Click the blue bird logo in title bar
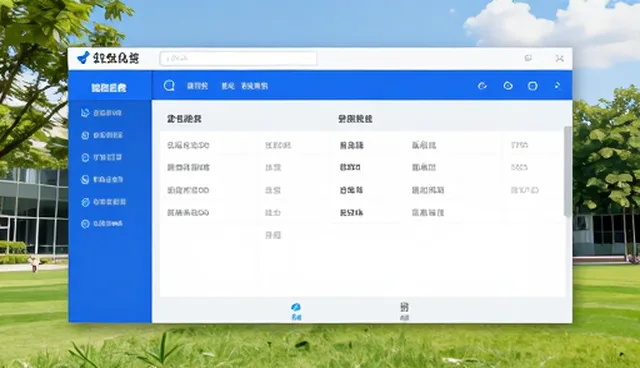The height and width of the screenshot is (368, 640). pos(83,58)
